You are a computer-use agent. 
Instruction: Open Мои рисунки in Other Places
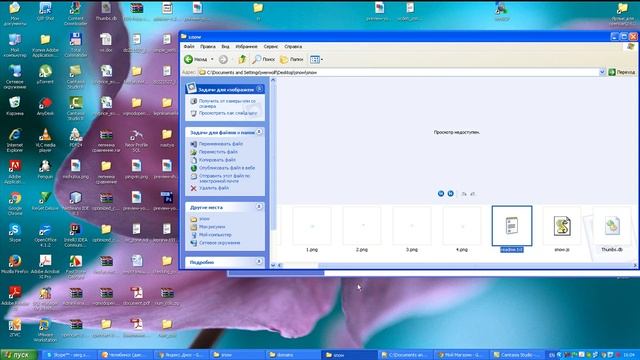coord(211,227)
